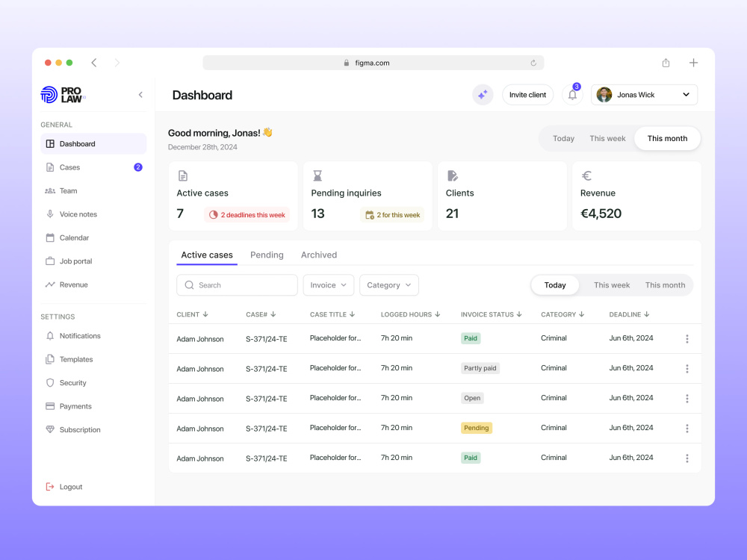Click the Invite client button
Image resolution: width=747 pixels, height=560 pixels.
[528, 95]
